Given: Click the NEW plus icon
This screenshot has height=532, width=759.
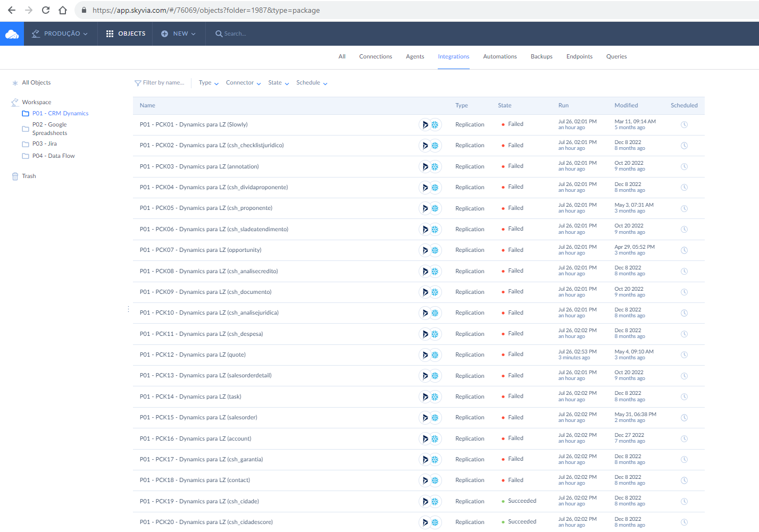Looking at the screenshot, I should [x=164, y=33].
